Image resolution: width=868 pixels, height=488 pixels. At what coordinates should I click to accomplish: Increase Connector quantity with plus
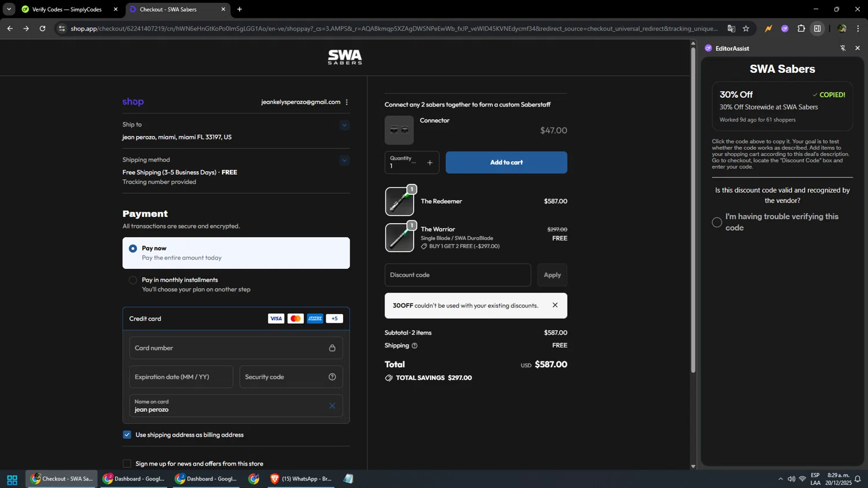click(x=430, y=163)
